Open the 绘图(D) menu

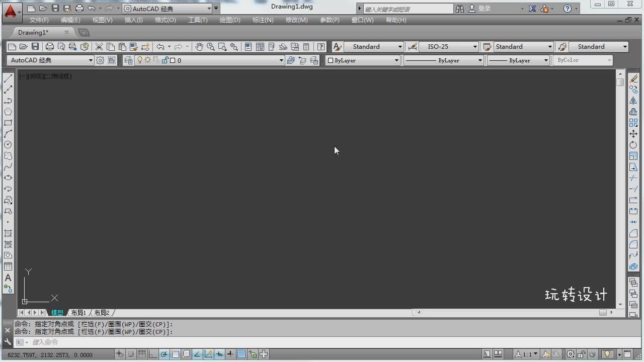230,20
